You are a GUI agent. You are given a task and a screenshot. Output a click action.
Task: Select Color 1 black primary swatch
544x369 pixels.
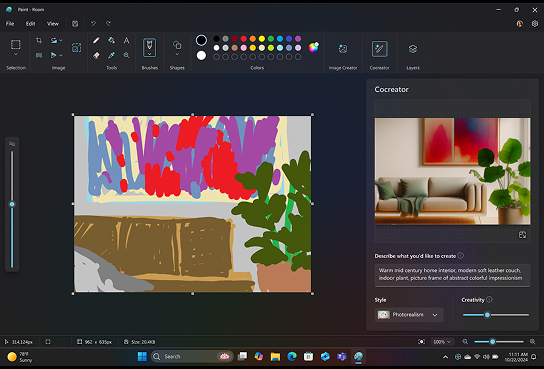tap(201, 40)
